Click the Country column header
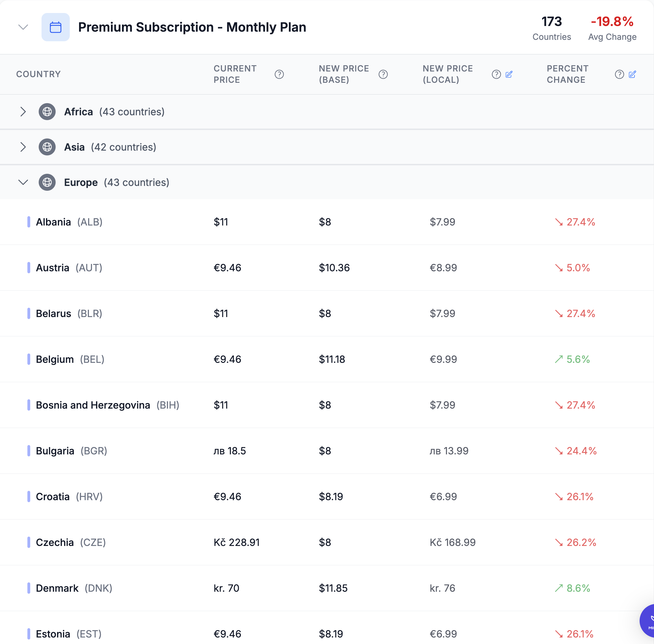 (38, 74)
